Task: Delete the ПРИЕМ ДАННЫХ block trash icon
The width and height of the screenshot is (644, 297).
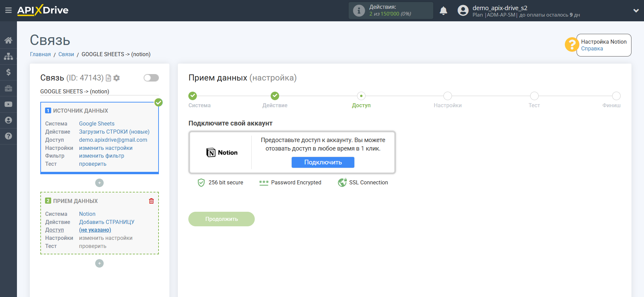Action: (x=151, y=201)
